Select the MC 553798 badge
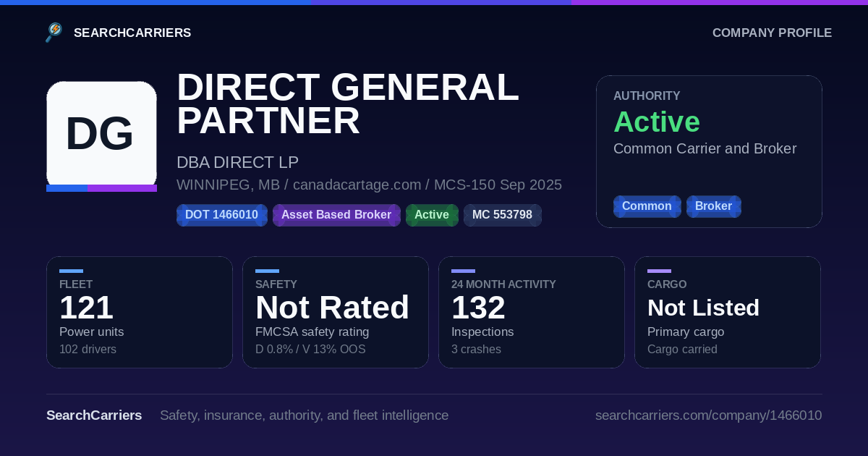The image size is (868, 456). (502, 215)
